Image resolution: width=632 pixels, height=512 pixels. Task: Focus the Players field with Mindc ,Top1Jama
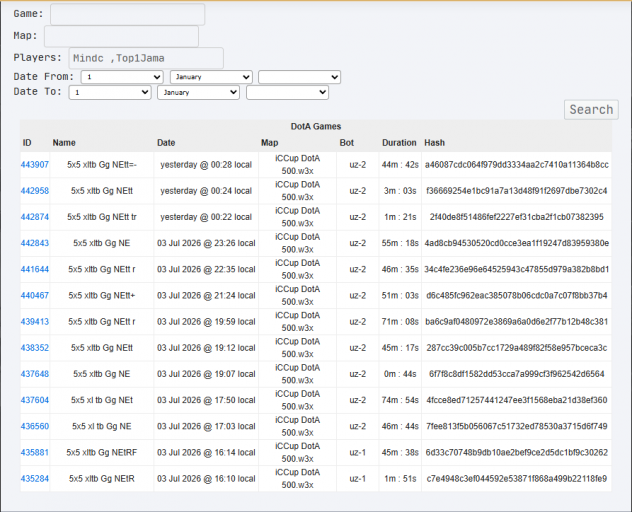tap(146, 58)
